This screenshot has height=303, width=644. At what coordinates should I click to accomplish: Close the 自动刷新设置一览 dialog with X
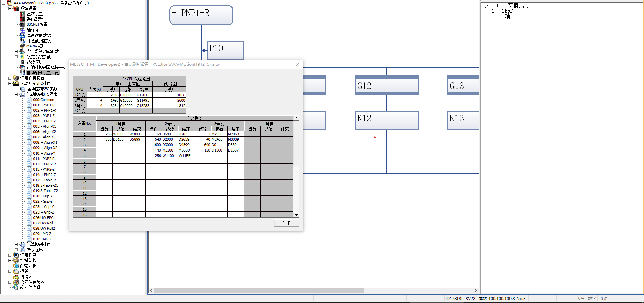pyautogui.click(x=297, y=64)
